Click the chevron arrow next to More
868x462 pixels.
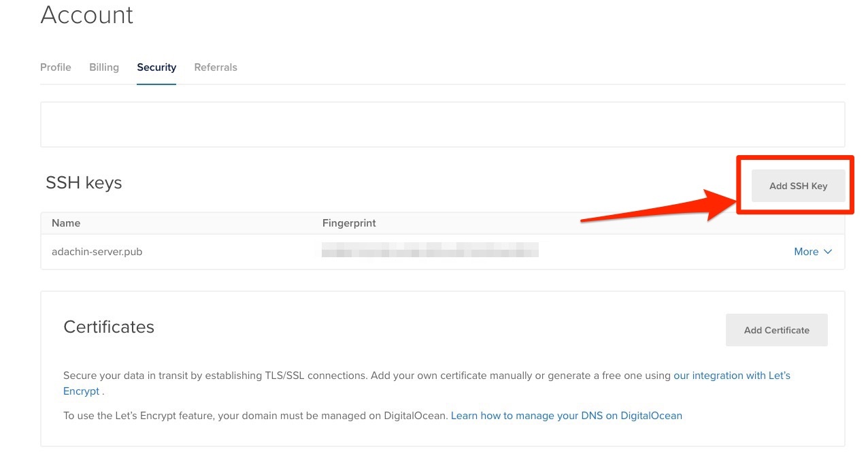828,252
